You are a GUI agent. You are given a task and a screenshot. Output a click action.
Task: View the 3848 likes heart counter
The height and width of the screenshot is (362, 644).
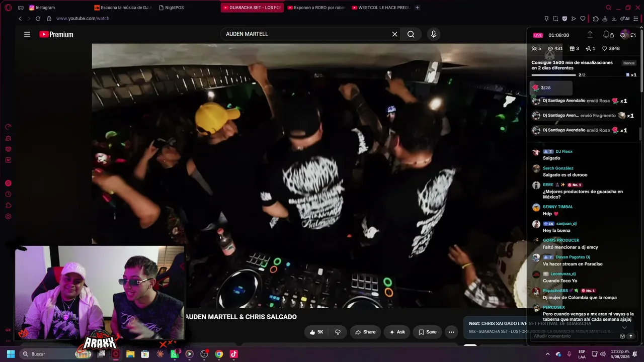pyautogui.click(x=610, y=49)
